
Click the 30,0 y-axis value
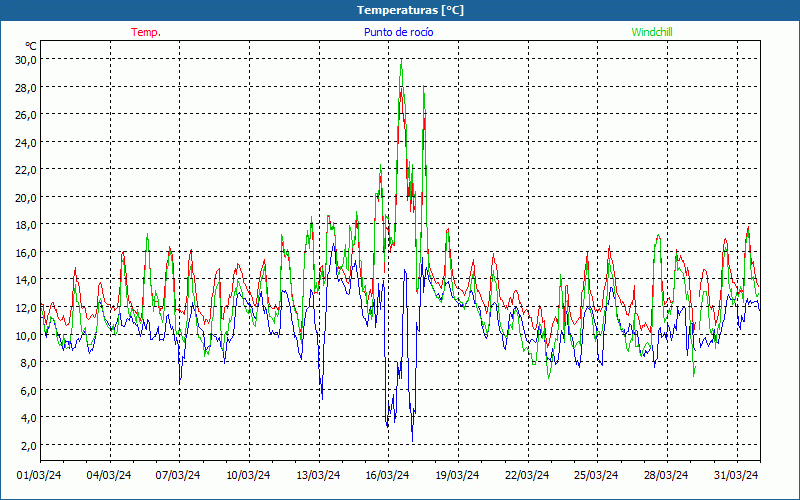(26, 60)
